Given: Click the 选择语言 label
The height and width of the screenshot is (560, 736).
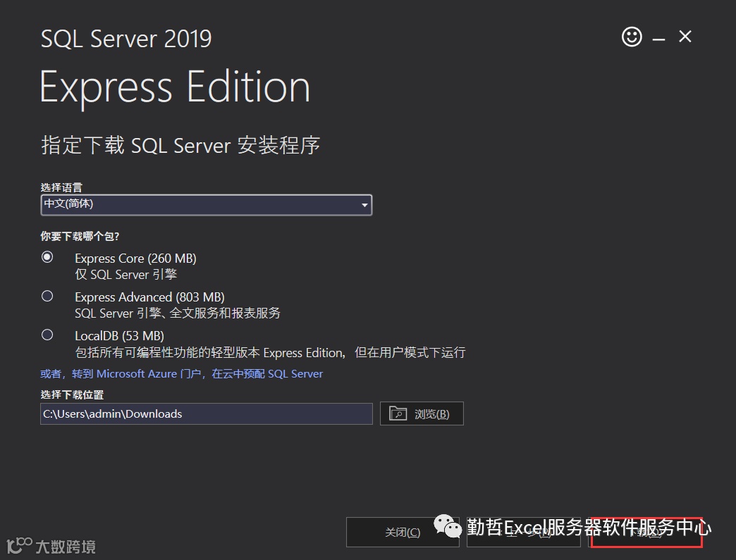Looking at the screenshot, I should [x=61, y=187].
